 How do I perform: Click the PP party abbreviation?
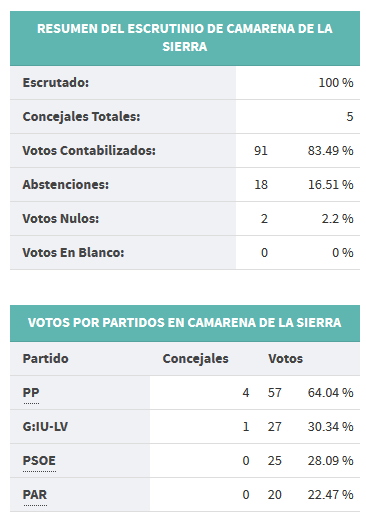click(x=31, y=392)
